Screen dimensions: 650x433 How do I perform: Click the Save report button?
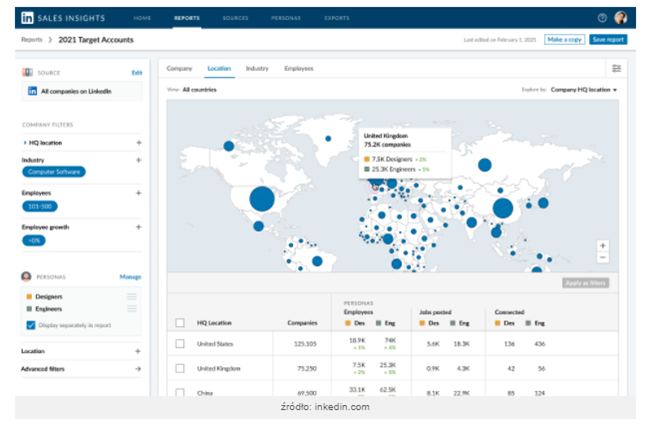coord(608,39)
